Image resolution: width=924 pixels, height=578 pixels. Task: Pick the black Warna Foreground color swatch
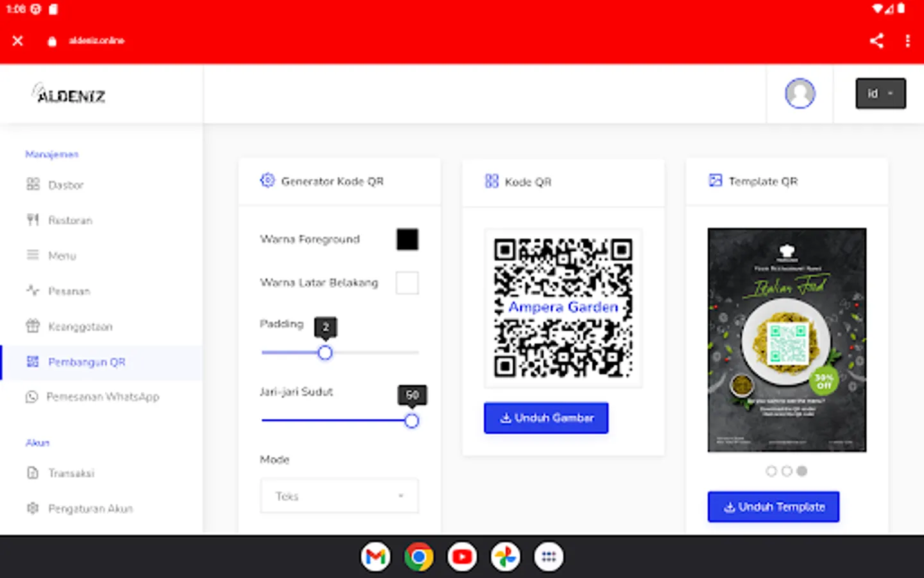pyautogui.click(x=407, y=240)
